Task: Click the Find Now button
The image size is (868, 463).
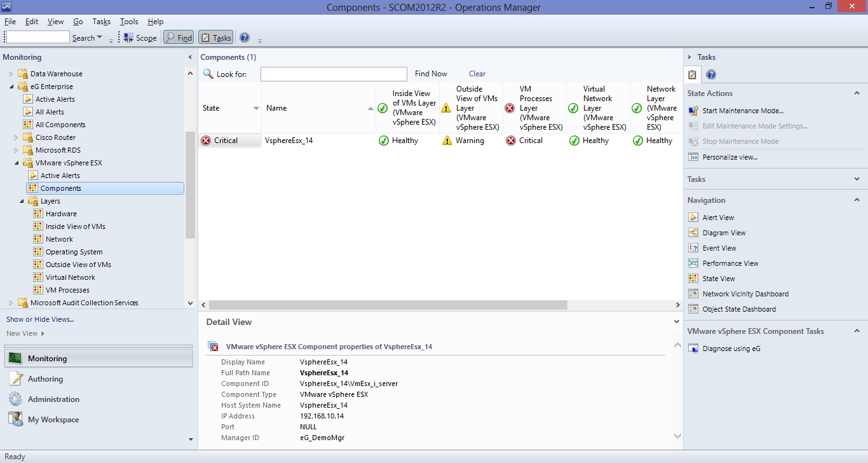Action: [431, 74]
